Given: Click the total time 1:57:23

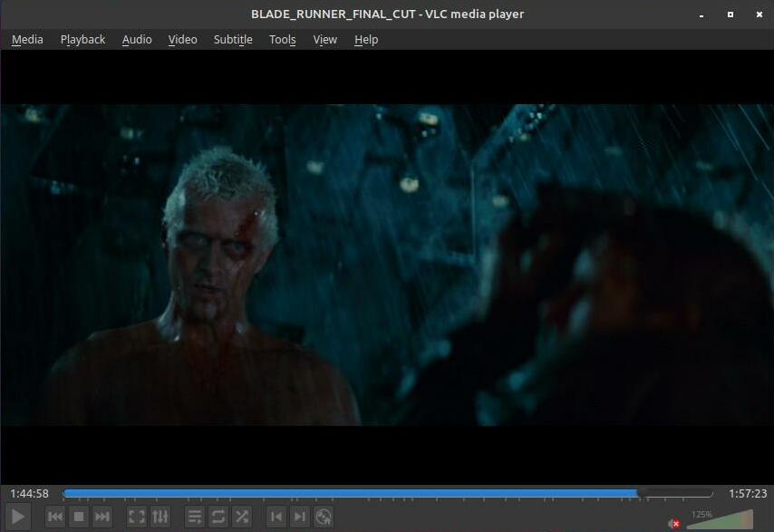Looking at the screenshot, I should [748, 494].
